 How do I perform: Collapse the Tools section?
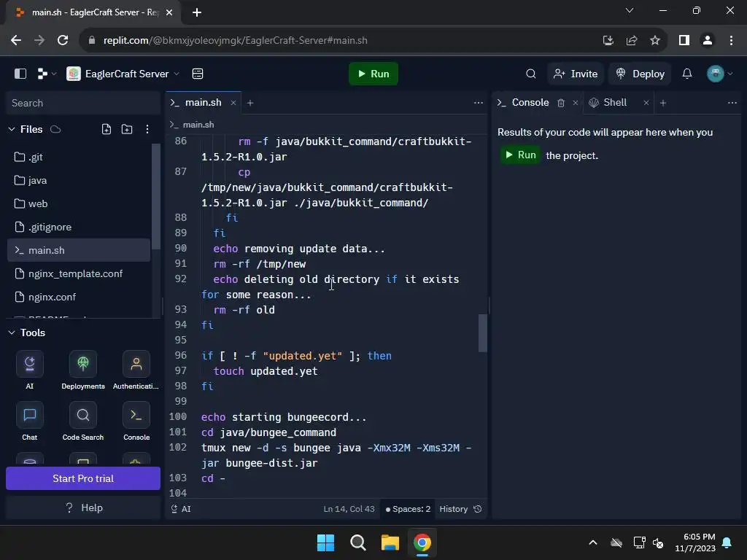pyautogui.click(x=12, y=332)
